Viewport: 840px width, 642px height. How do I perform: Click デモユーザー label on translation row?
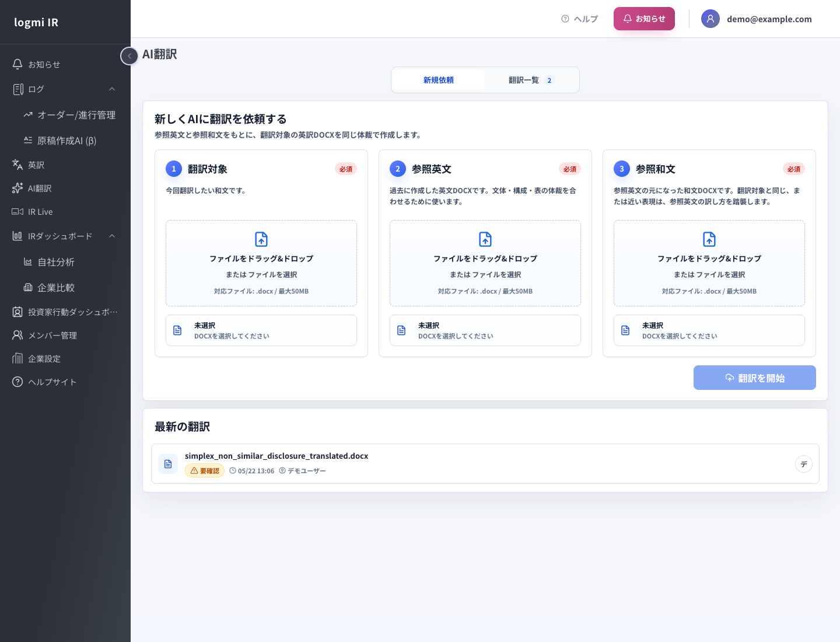pyautogui.click(x=303, y=471)
